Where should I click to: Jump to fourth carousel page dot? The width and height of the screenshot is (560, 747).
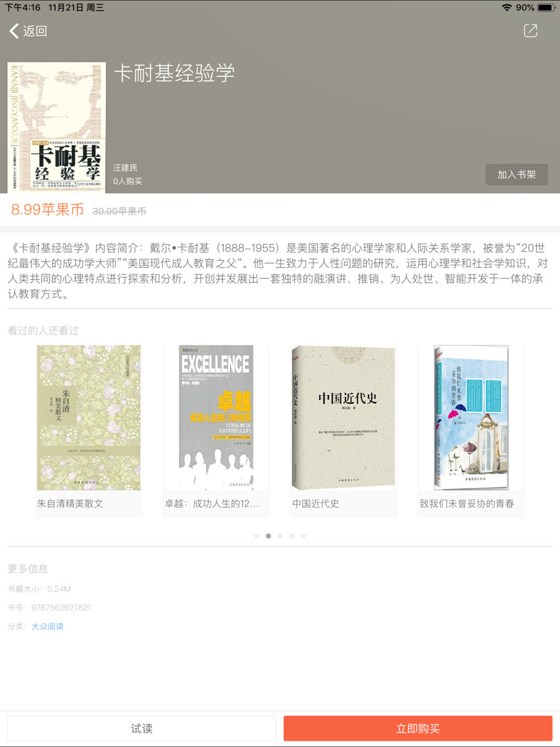coord(292,536)
